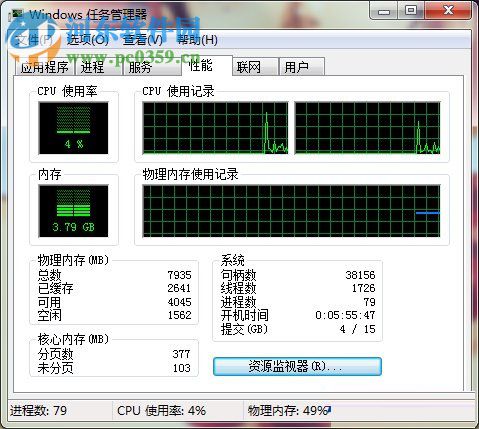Maximize the Task Manager window
The image size is (479, 429).
click(x=411, y=11)
